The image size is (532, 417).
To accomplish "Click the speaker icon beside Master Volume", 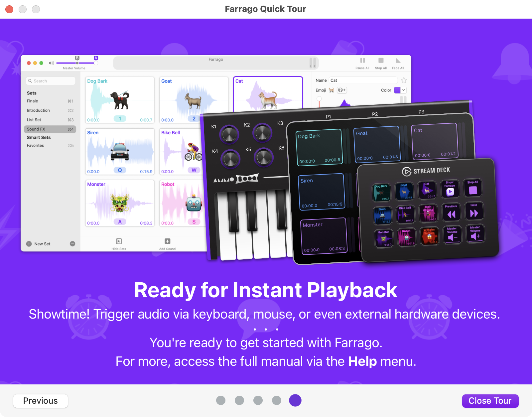I will point(51,63).
